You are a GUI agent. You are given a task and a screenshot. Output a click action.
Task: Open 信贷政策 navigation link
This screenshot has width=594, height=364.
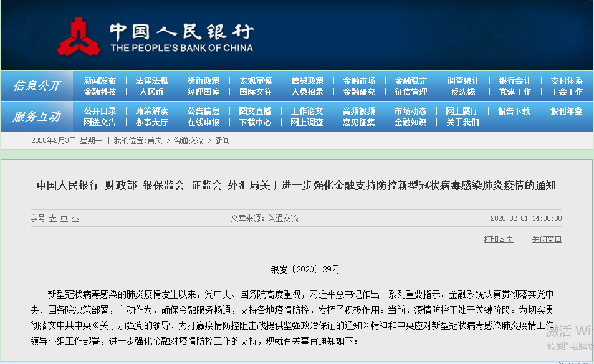pyautogui.click(x=307, y=80)
